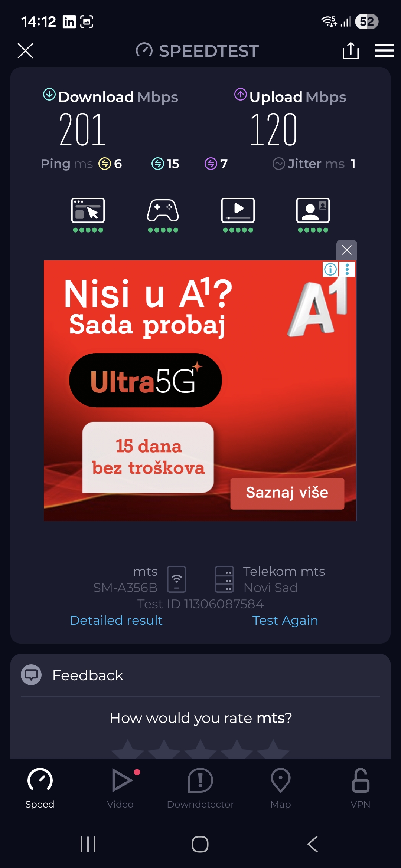Tap the ad info icon
This screenshot has height=868, width=401.
click(330, 269)
